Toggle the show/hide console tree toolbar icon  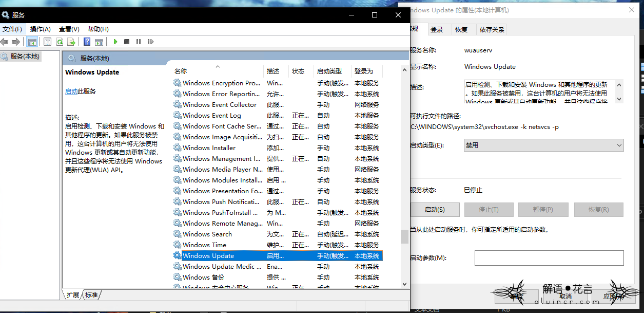tap(32, 42)
